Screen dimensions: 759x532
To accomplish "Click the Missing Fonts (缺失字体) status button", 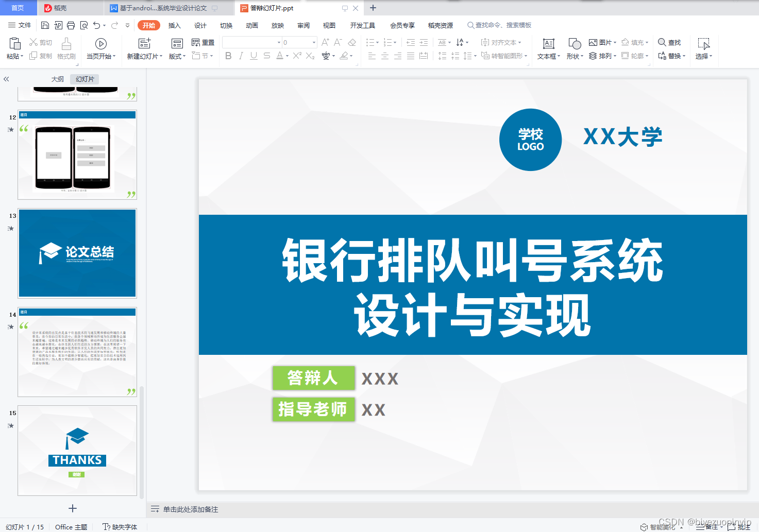I will click(120, 527).
